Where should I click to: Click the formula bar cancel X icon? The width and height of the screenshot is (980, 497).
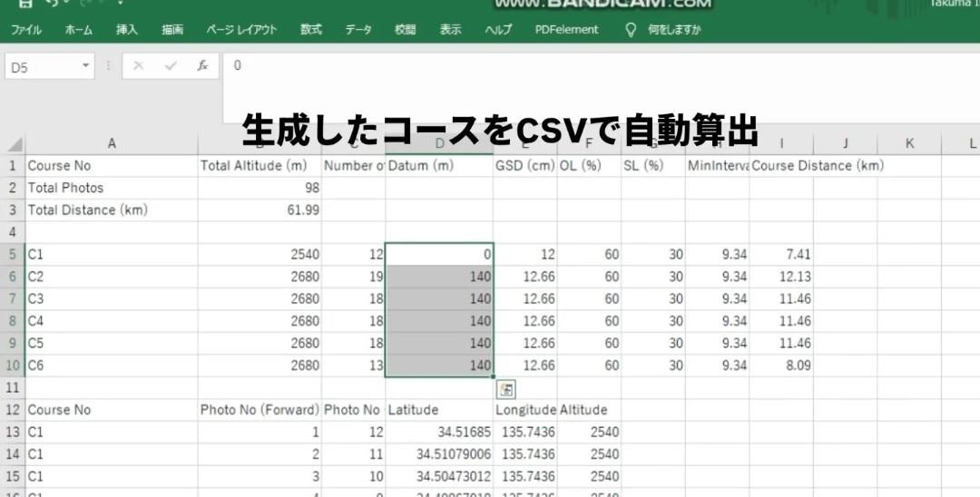tap(139, 65)
